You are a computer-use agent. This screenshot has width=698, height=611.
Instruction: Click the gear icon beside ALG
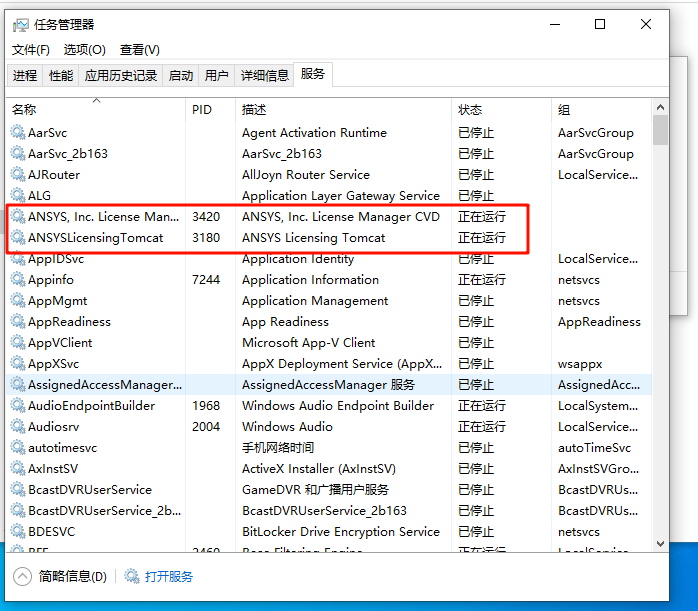coord(18,195)
